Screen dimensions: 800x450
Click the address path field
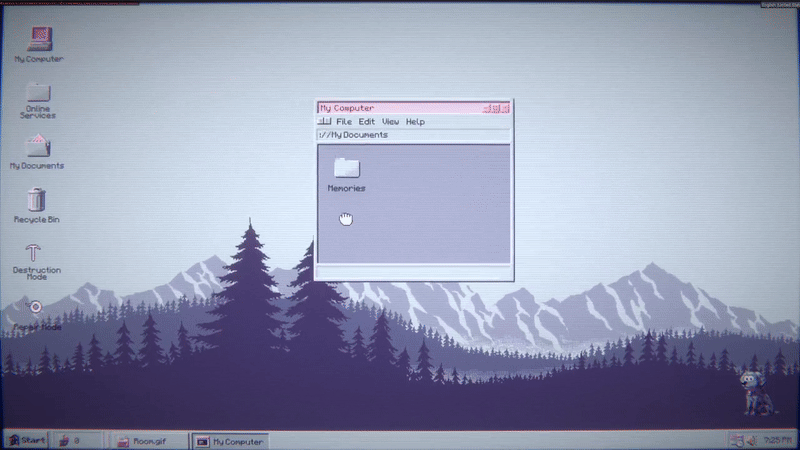tap(413, 135)
